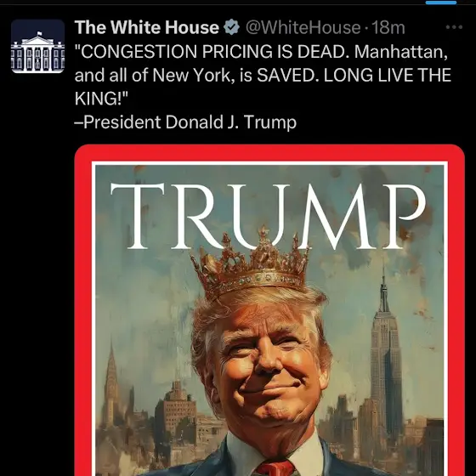
Task: Click the '–President Donald J. Trump' attribution line
Action: tap(185, 122)
